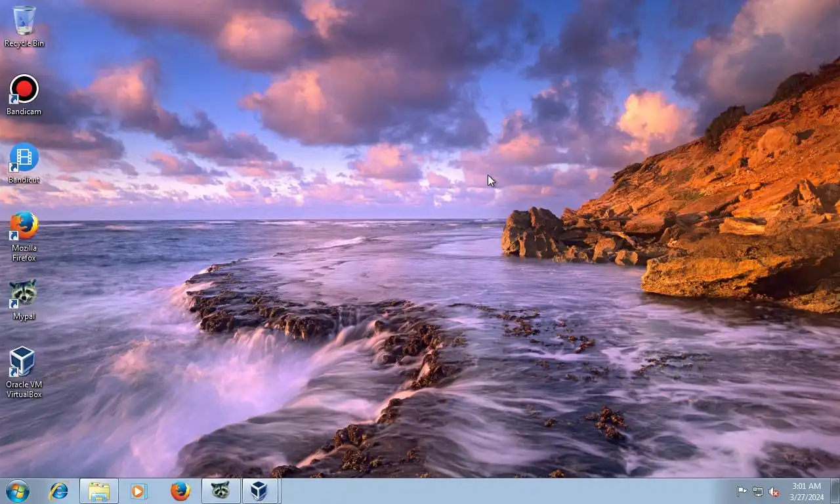Select the Recycle Bin desktop icon
The image size is (840, 504).
click(24, 26)
